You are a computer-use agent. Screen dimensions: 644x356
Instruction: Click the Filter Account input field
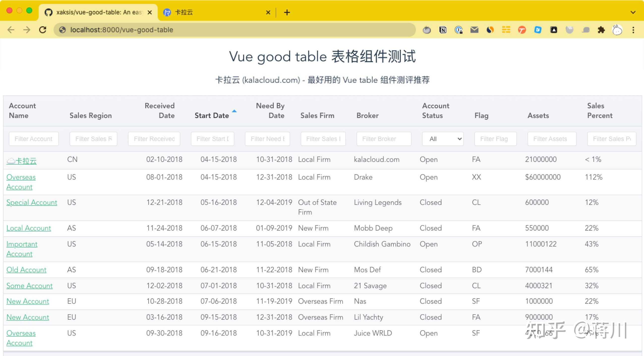click(34, 139)
